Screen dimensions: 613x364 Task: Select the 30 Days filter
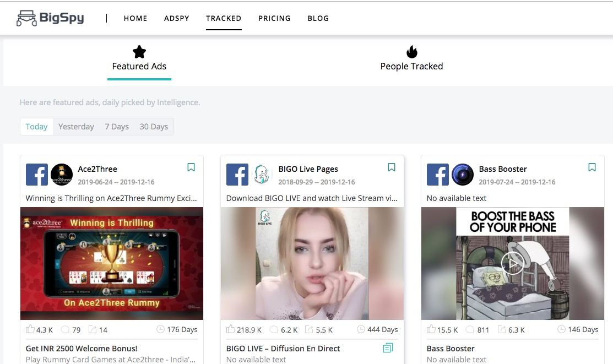154,126
